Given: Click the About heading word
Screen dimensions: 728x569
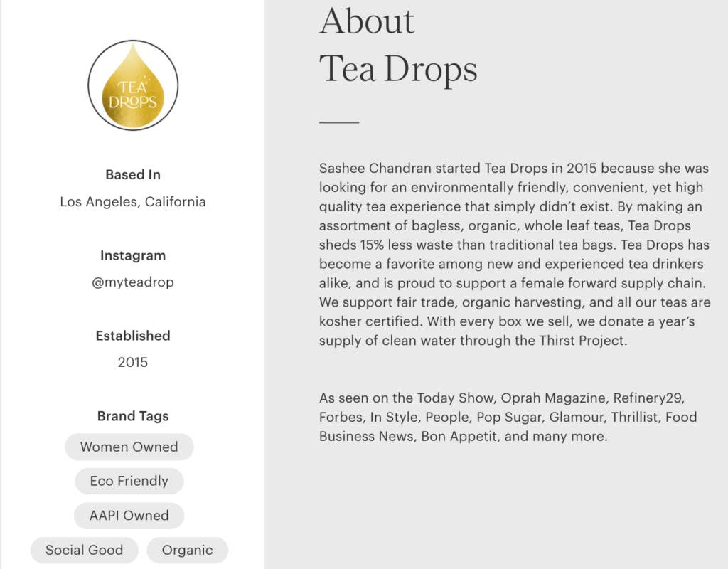Looking at the screenshot, I should [367, 21].
